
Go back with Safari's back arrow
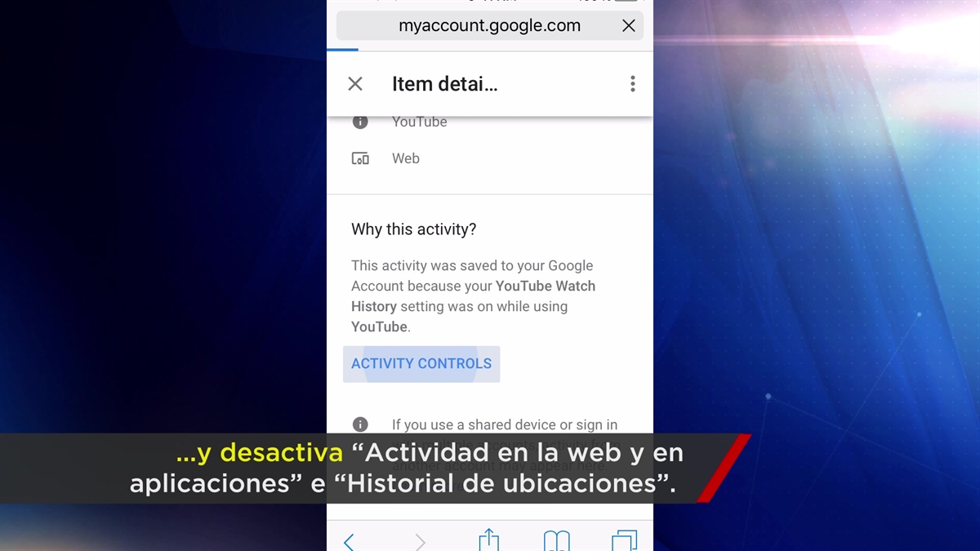point(349,540)
